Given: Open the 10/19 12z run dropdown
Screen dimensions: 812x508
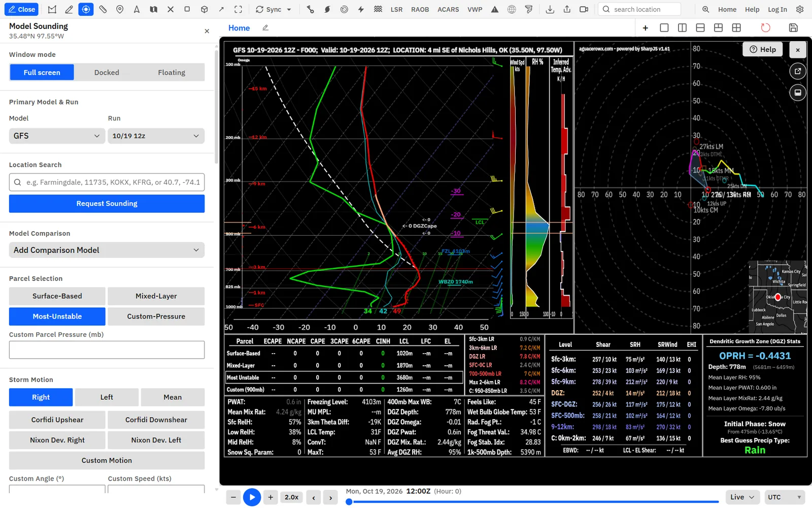Looking at the screenshot, I should click(x=156, y=136).
